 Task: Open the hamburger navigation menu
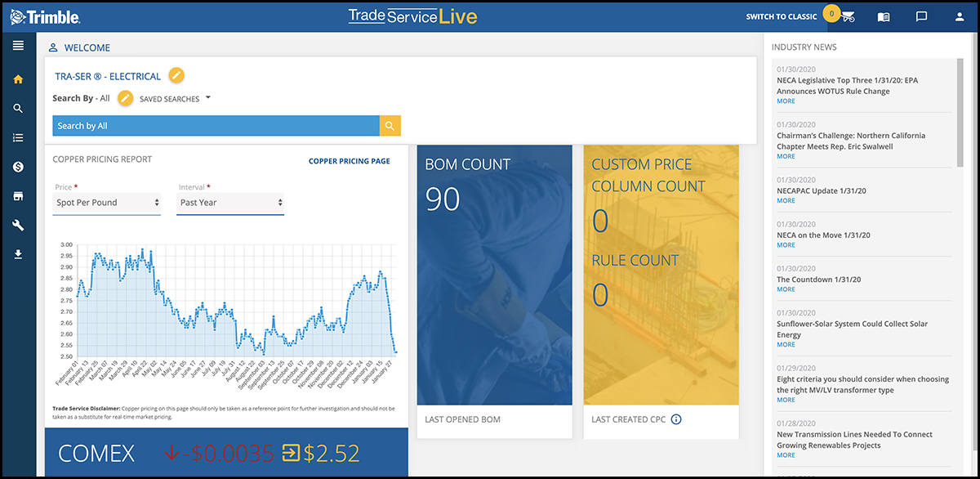(18, 45)
